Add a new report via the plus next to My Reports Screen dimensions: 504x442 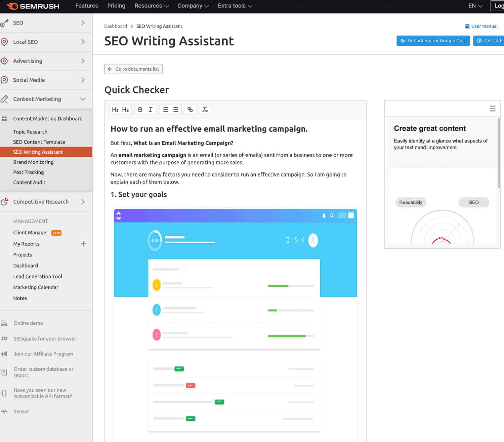pos(83,244)
